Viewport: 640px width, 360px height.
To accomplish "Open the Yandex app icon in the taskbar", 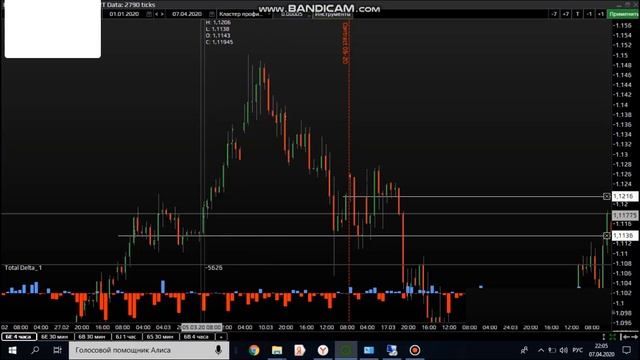I will [300, 350].
